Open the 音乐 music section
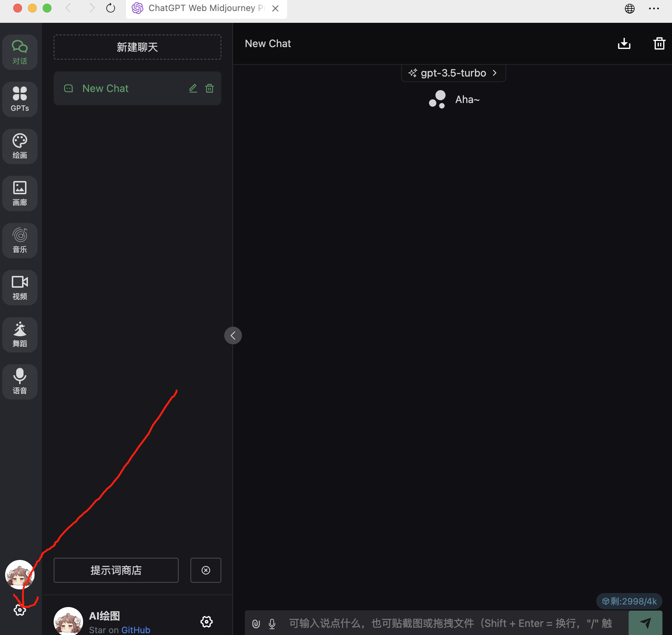The width and height of the screenshot is (672, 635). pyautogui.click(x=20, y=240)
